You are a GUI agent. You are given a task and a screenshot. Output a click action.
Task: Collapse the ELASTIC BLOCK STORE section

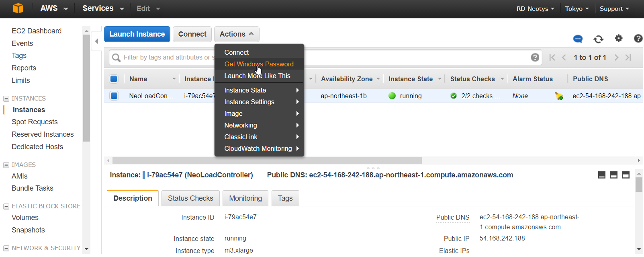click(6, 206)
